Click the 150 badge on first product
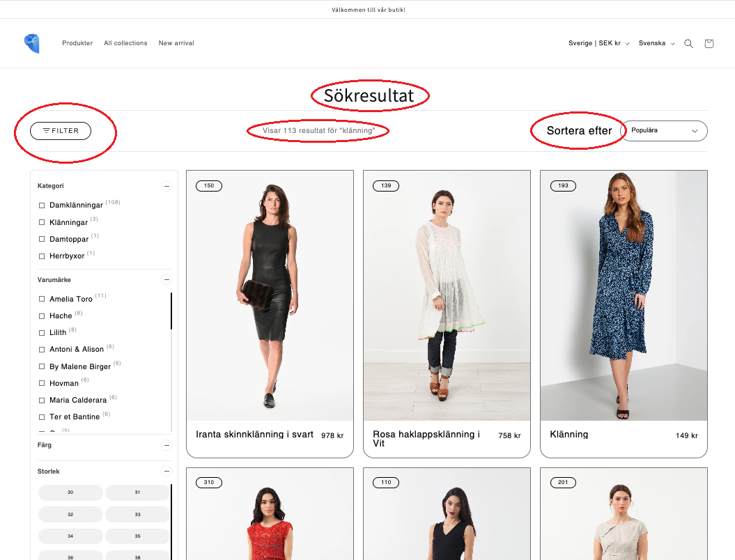The height and width of the screenshot is (560, 735). pos(209,186)
